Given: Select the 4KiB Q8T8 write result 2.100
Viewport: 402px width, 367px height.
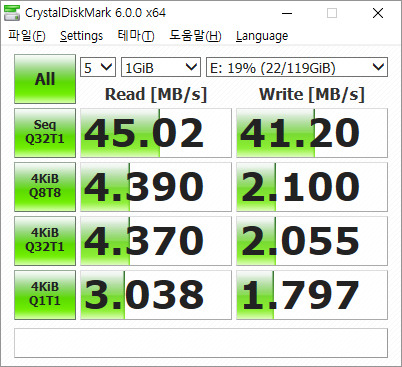Looking at the screenshot, I should [312, 187].
